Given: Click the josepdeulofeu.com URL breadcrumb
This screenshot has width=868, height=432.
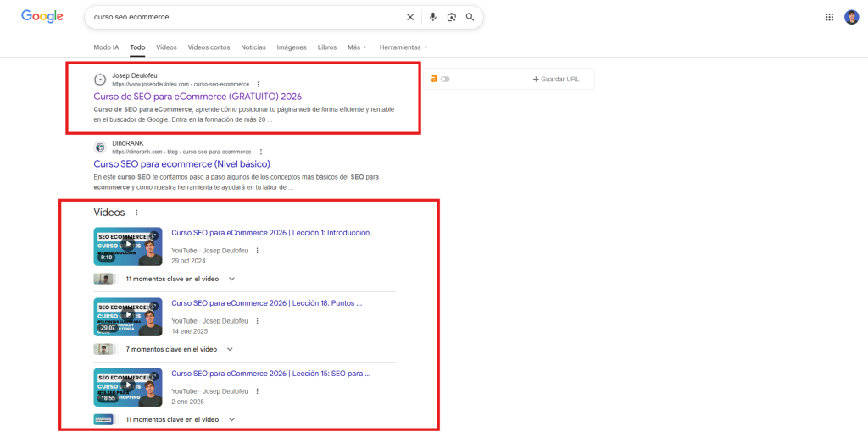Looking at the screenshot, I should [181, 84].
